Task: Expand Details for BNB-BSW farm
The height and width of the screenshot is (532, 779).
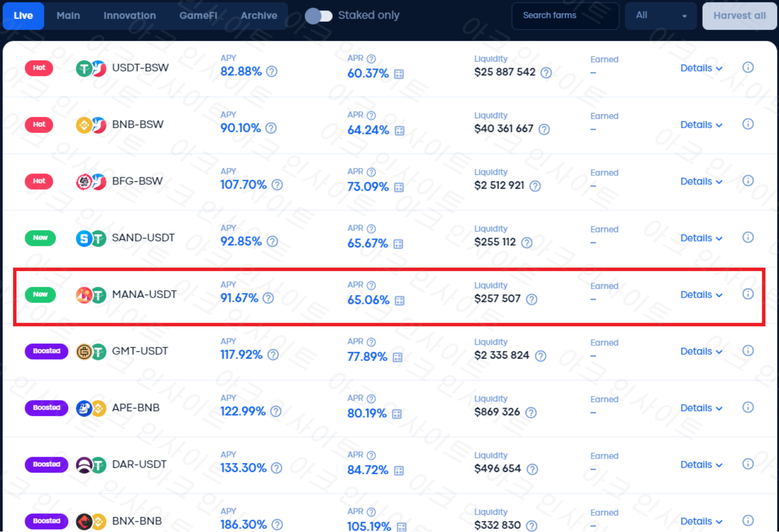Action: [701, 125]
